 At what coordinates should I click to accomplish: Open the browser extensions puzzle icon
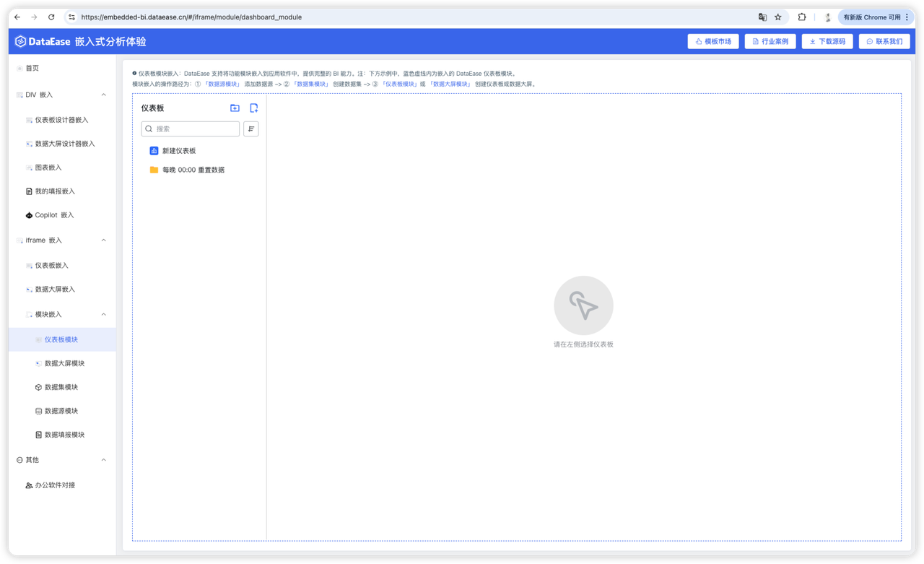(x=802, y=17)
